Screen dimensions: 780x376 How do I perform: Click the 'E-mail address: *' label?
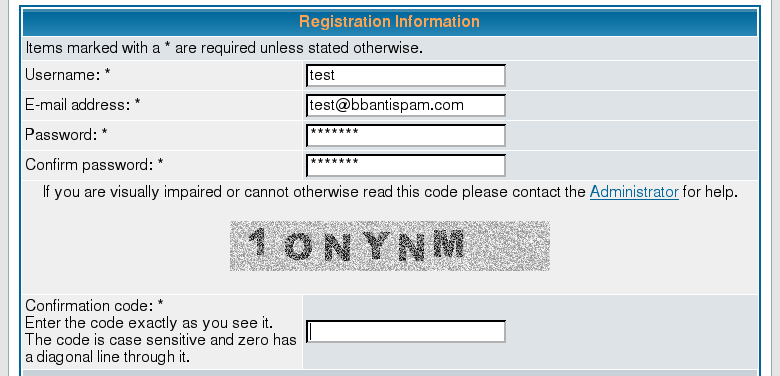pyautogui.click(x=83, y=105)
